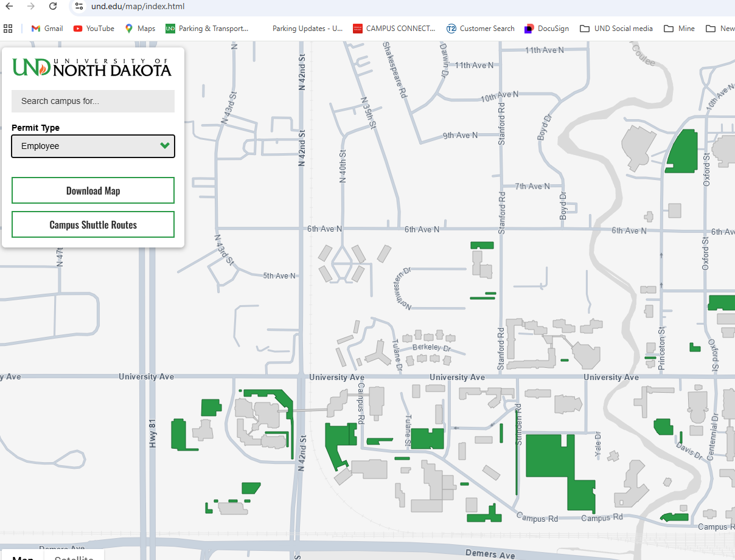Screen dimensions: 735x560
Task: Open the Google apps grid launcher
Action: (x=8, y=28)
